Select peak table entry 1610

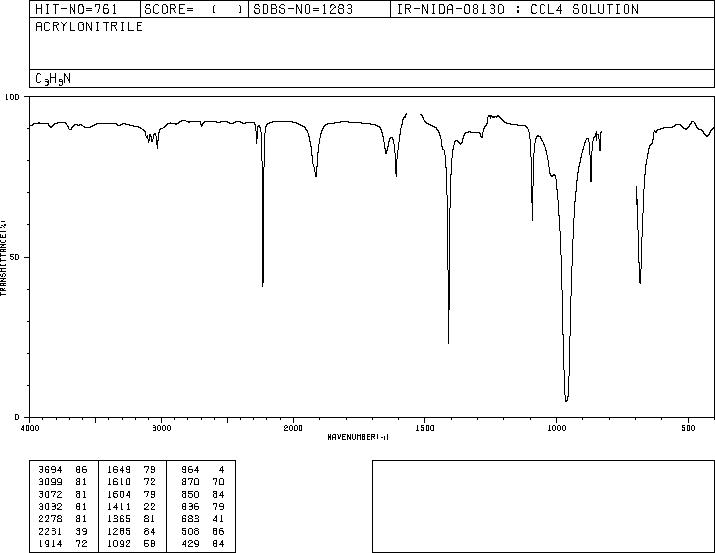[119, 482]
